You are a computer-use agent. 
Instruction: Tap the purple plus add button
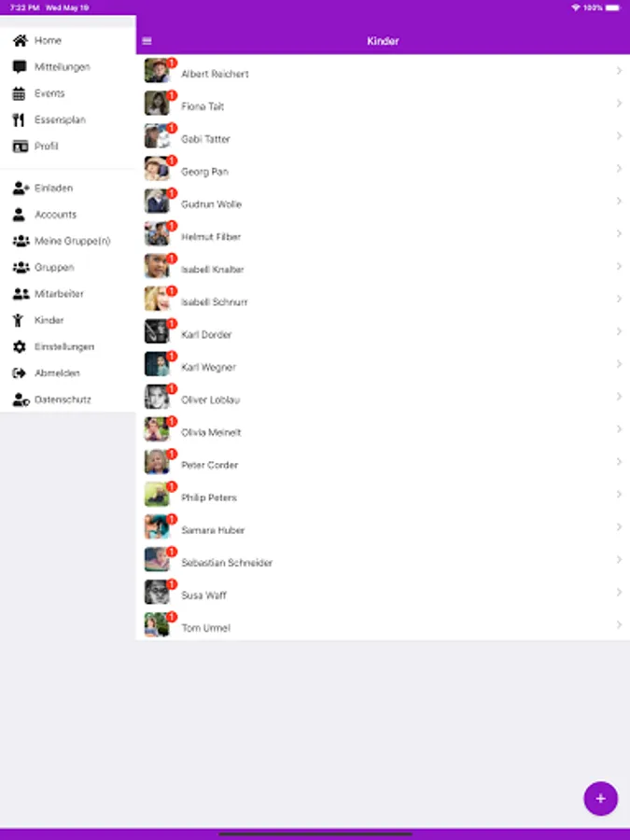pos(600,799)
